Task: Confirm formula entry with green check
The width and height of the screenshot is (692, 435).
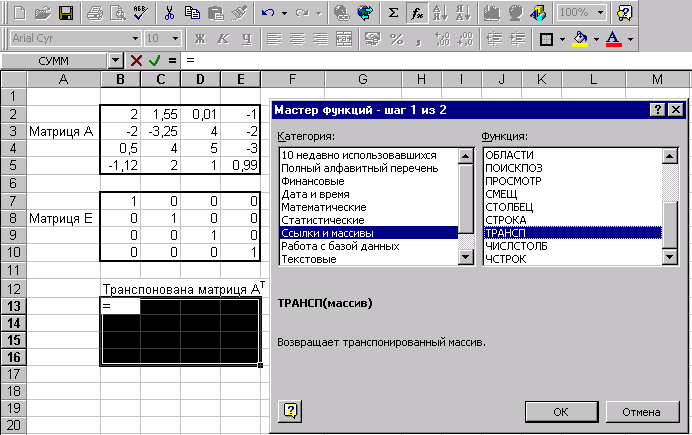Action: pyautogui.click(x=154, y=60)
